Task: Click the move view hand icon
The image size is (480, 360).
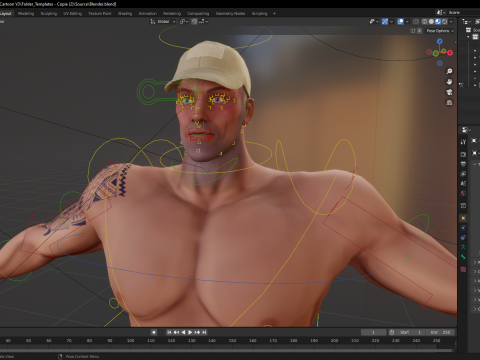Action: 449,82
